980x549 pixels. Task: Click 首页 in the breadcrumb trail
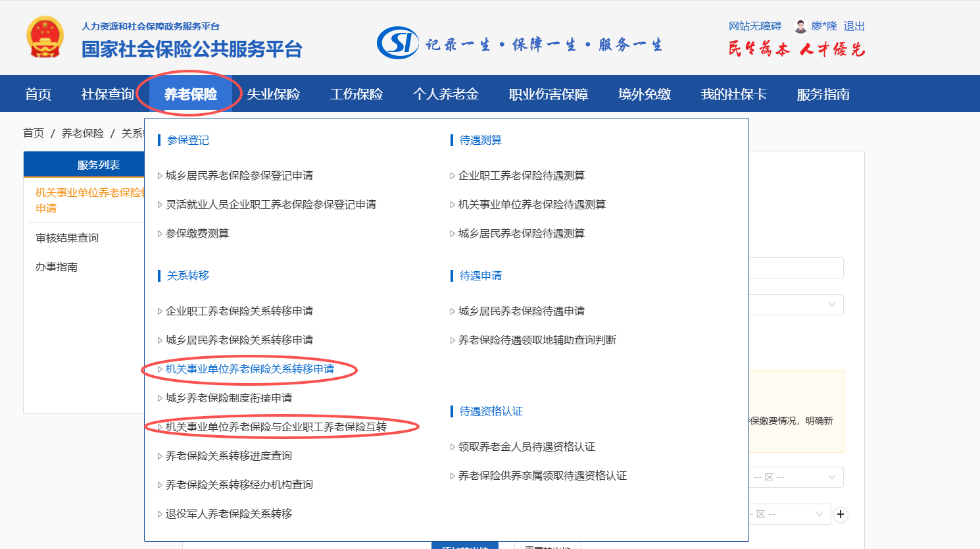click(34, 134)
